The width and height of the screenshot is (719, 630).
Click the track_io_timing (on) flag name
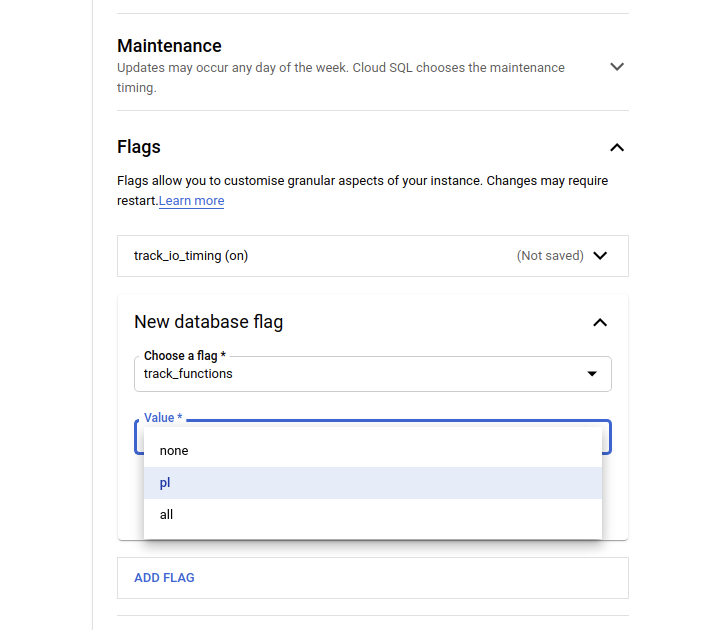pos(191,256)
